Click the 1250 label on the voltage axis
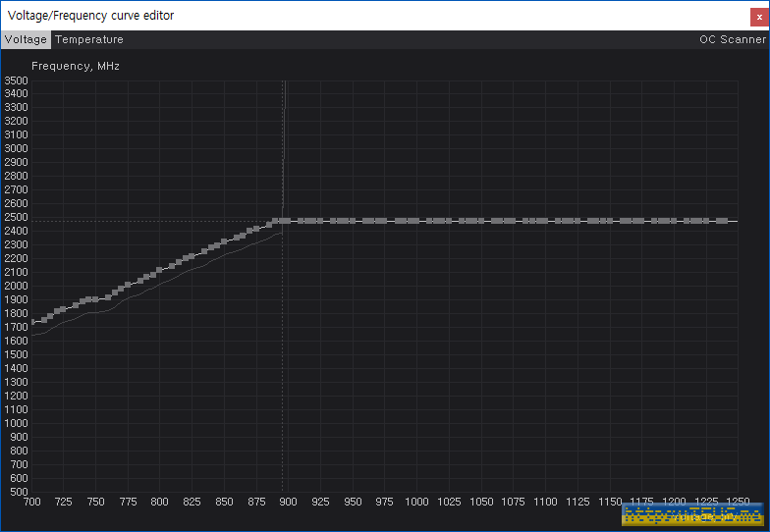The image size is (770, 532). [x=725, y=502]
